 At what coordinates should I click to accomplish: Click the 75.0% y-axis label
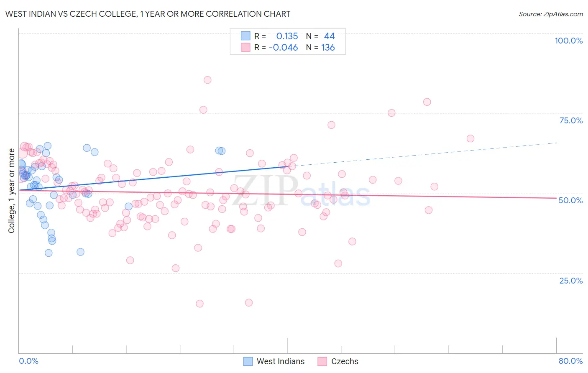coord(571,120)
